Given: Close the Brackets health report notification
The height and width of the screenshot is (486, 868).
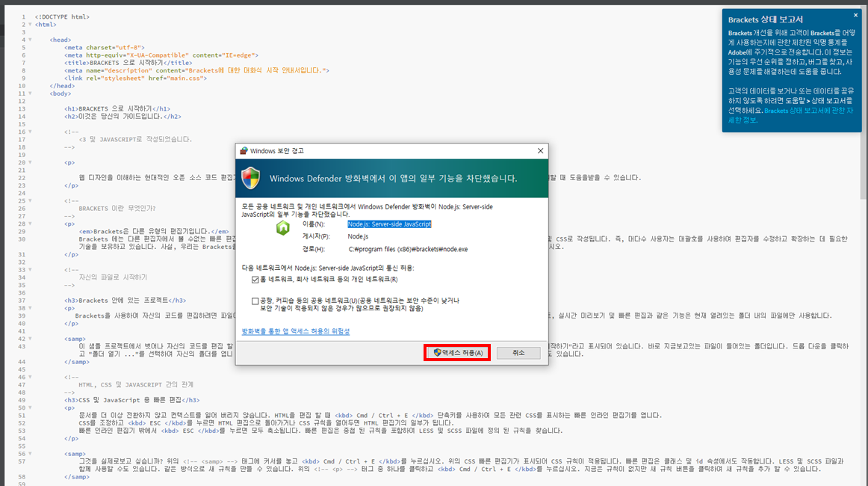Looking at the screenshot, I should click(855, 15).
